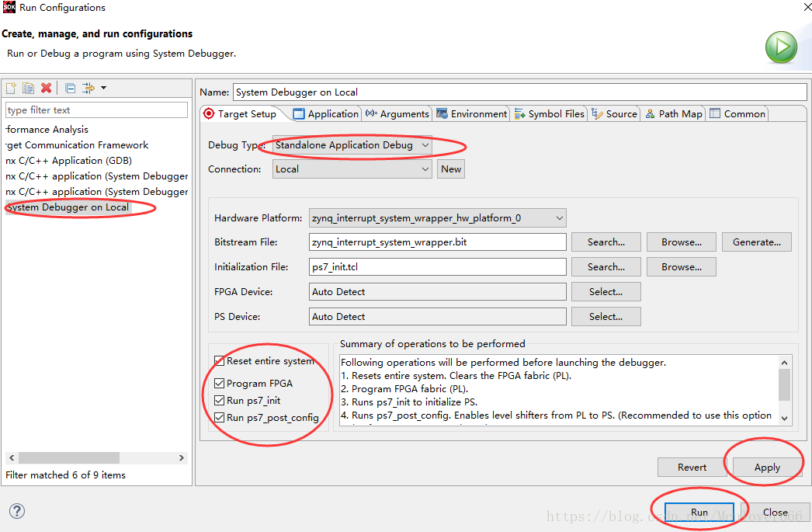
Task: Switch to the Target Setup tab
Action: pos(241,113)
